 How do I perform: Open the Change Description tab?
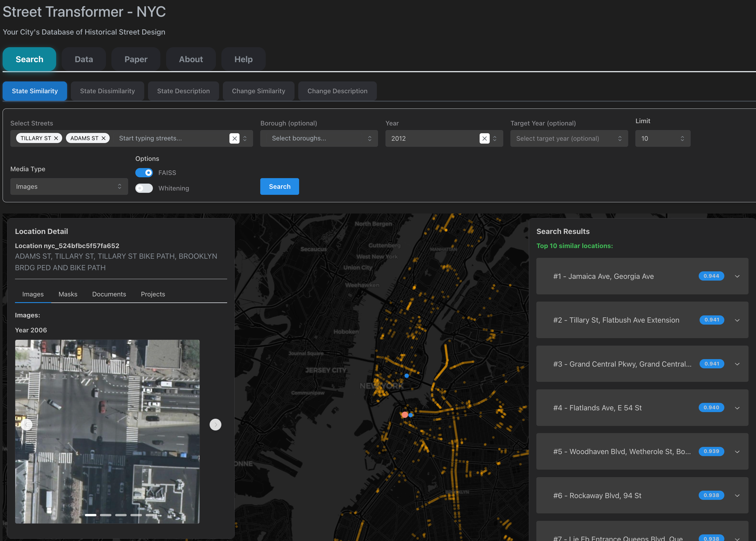pyautogui.click(x=337, y=91)
